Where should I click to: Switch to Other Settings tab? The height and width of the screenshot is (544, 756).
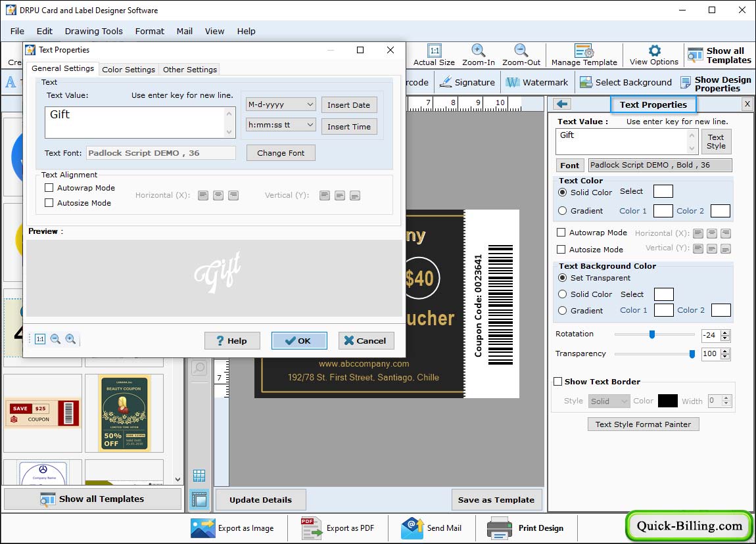(x=189, y=70)
